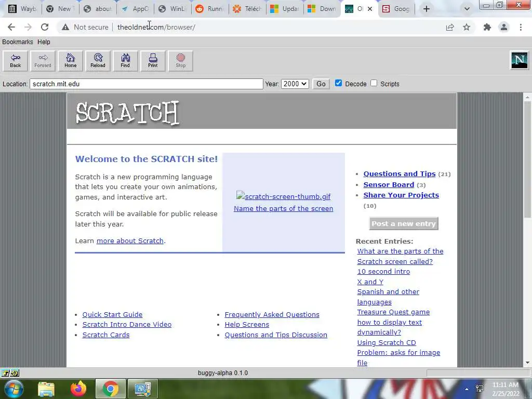
Task: Close the active OldNet tab
Action: point(370,9)
